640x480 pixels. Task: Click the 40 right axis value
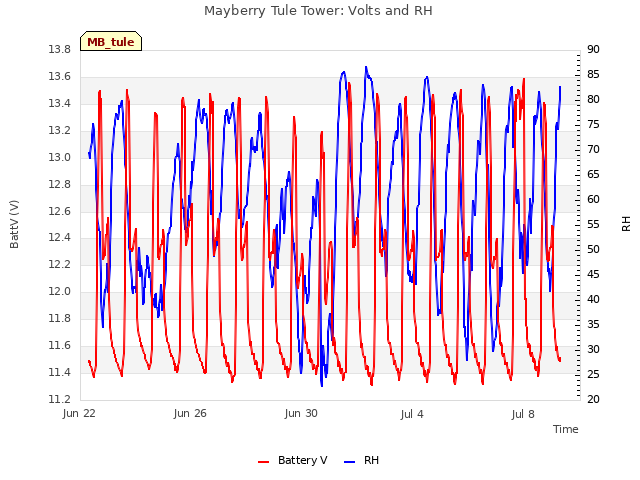[593, 299]
